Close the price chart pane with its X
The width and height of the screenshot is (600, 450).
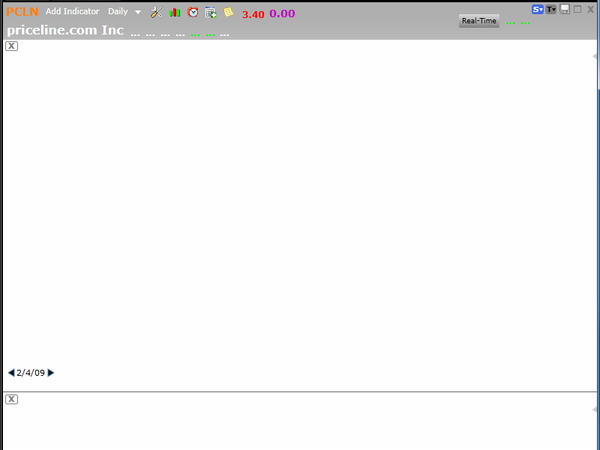(11, 46)
